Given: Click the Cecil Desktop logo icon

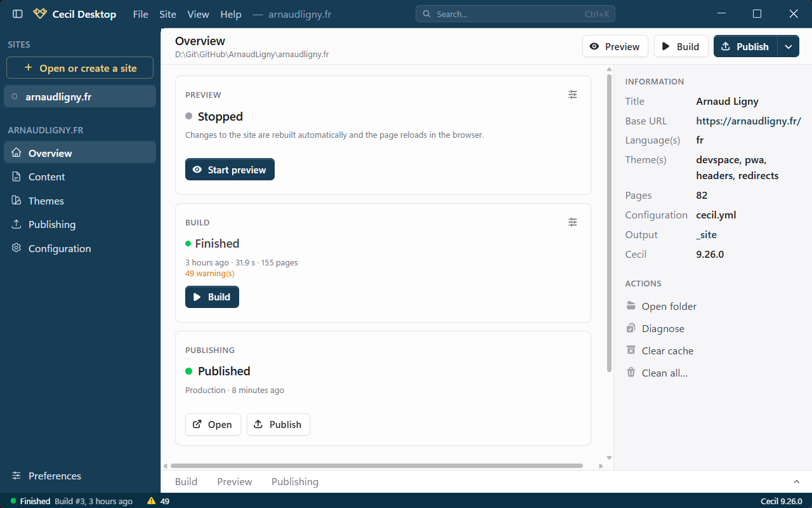Looking at the screenshot, I should pyautogui.click(x=40, y=14).
